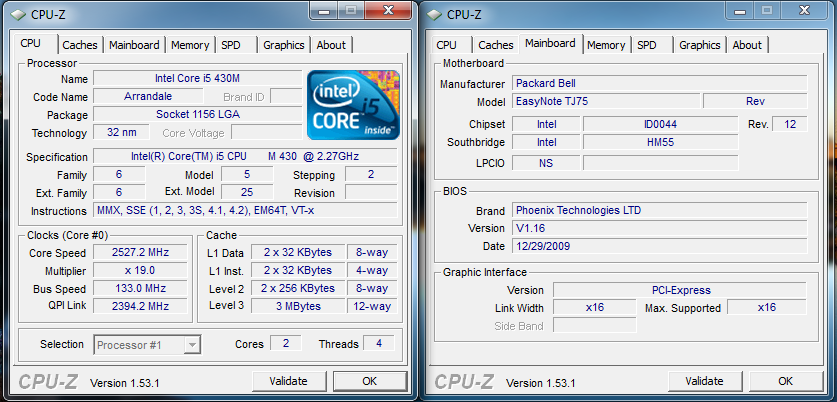Click OK button in right window
This screenshot has height=402, width=837.
coord(785,381)
